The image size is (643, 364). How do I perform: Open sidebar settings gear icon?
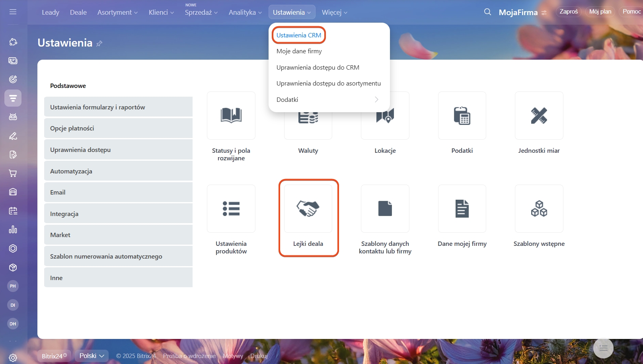coord(13,358)
